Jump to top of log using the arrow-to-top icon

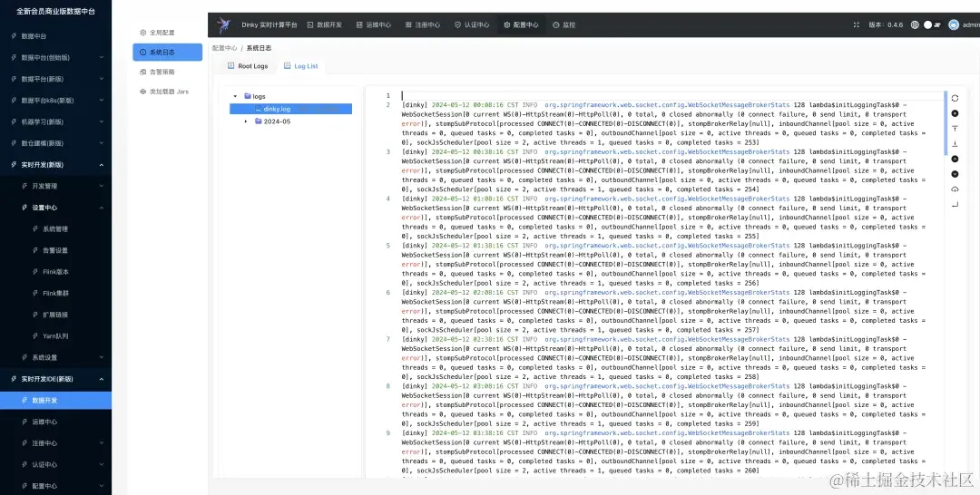pyautogui.click(x=955, y=129)
